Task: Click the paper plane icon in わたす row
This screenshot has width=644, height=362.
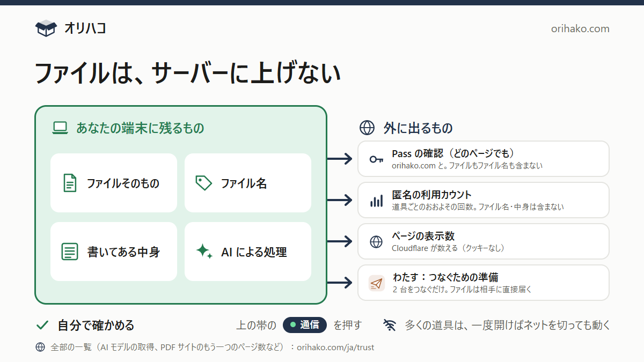Action: coord(377,283)
